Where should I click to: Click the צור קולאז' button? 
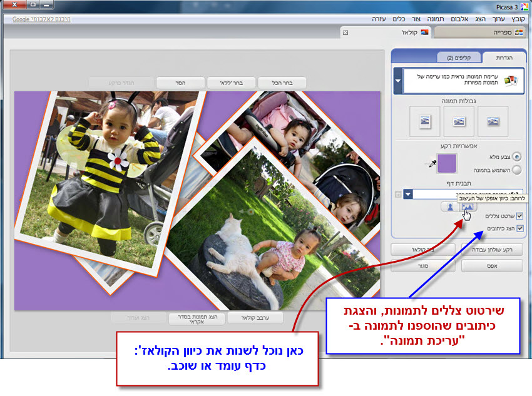pyautogui.click(x=422, y=250)
